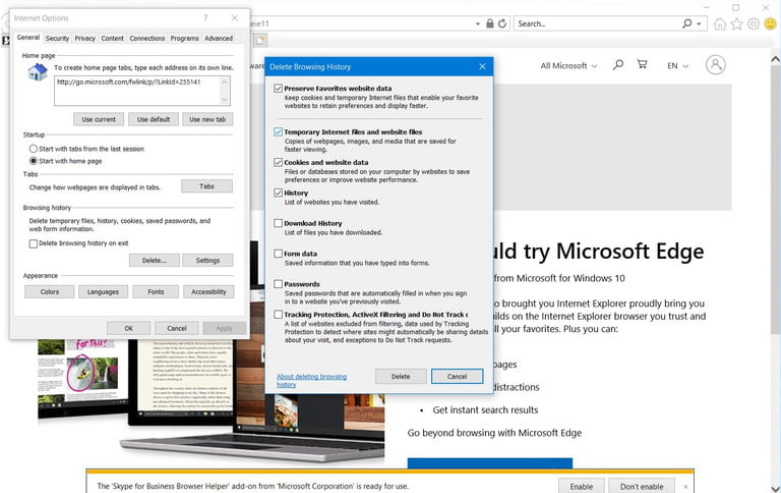Click OK in Internet Options
Screen dimensions: 781x493
click(x=129, y=328)
